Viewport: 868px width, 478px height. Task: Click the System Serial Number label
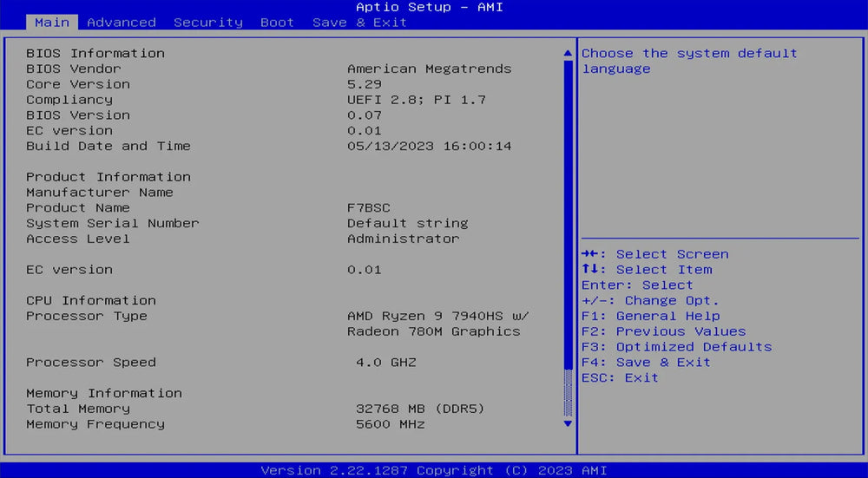(112, 223)
